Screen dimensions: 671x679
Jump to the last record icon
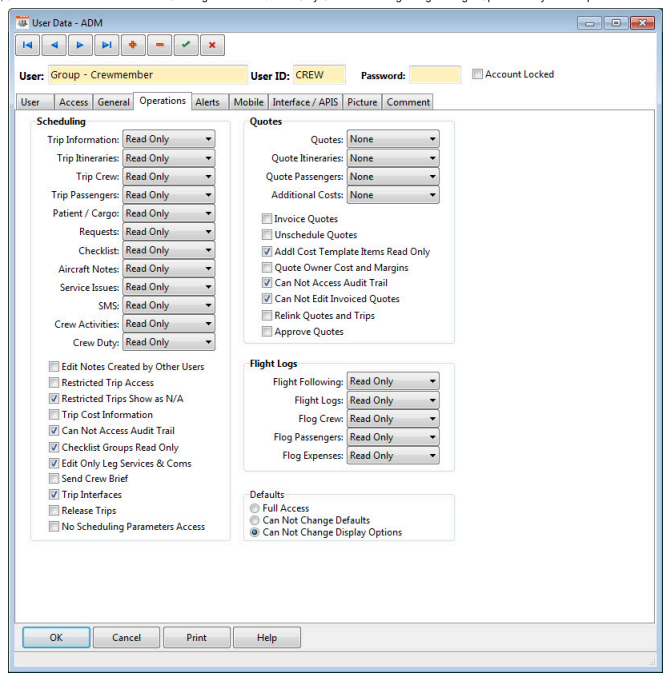click(106, 45)
